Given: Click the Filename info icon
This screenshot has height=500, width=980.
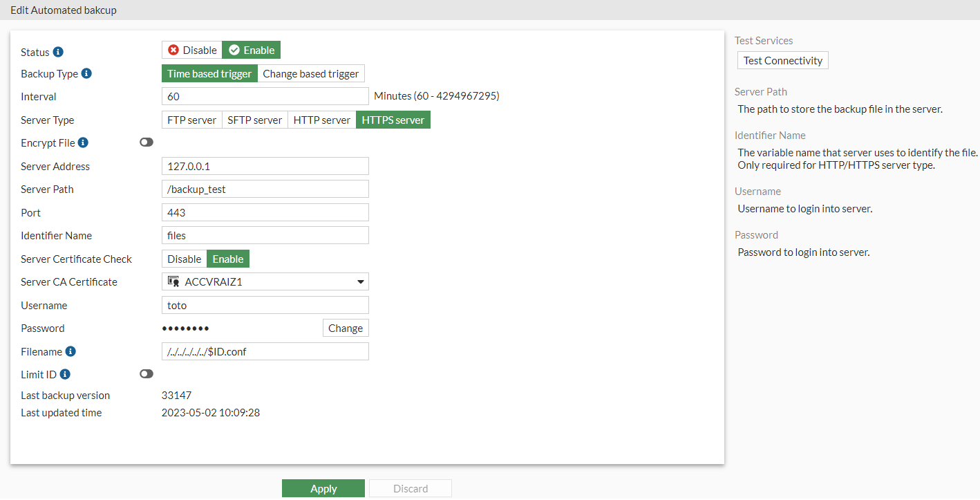Looking at the screenshot, I should pos(70,351).
